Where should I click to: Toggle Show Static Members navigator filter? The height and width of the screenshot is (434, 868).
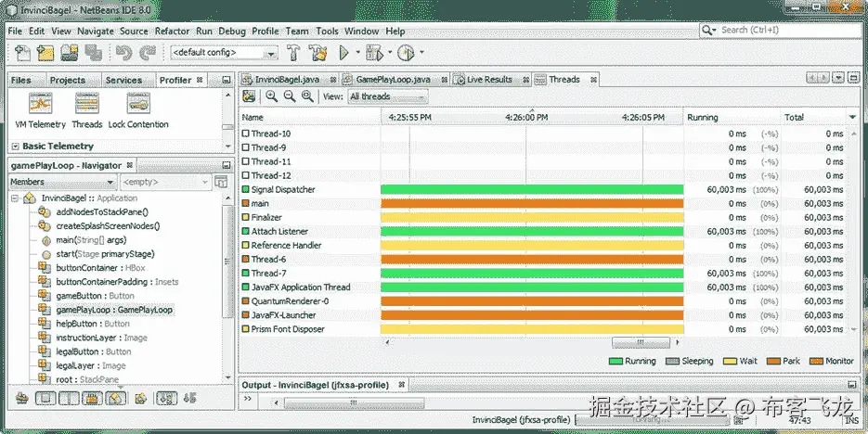click(70, 398)
